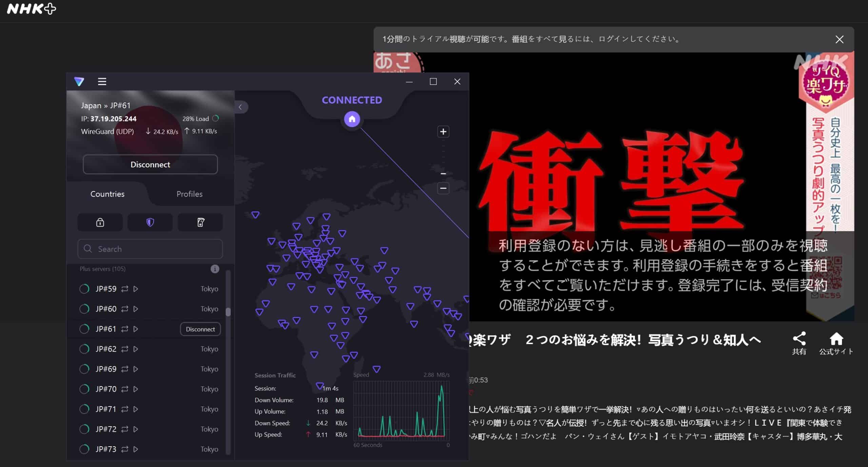Open Plus servers info icon

click(215, 269)
